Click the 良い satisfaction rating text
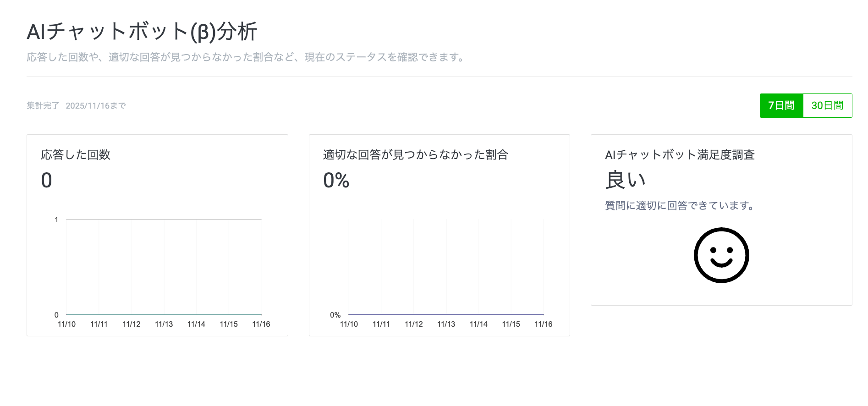 pyautogui.click(x=625, y=180)
